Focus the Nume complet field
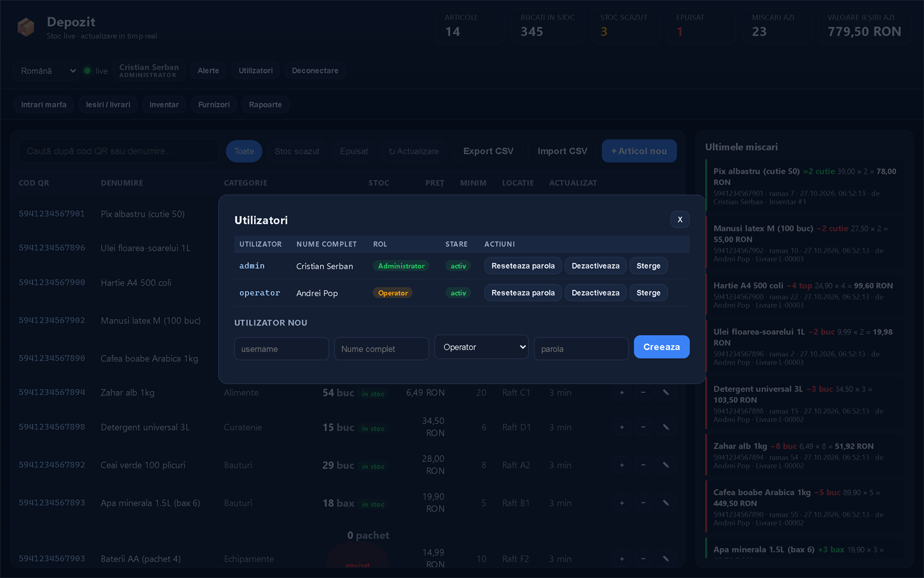The height and width of the screenshot is (578, 924). click(382, 349)
